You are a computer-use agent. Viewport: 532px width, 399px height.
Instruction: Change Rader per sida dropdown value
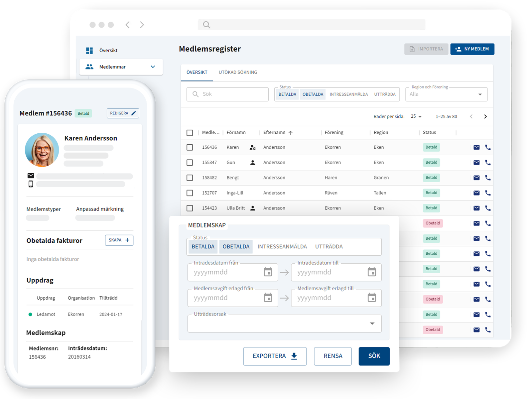pyautogui.click(x=416, y=116)
